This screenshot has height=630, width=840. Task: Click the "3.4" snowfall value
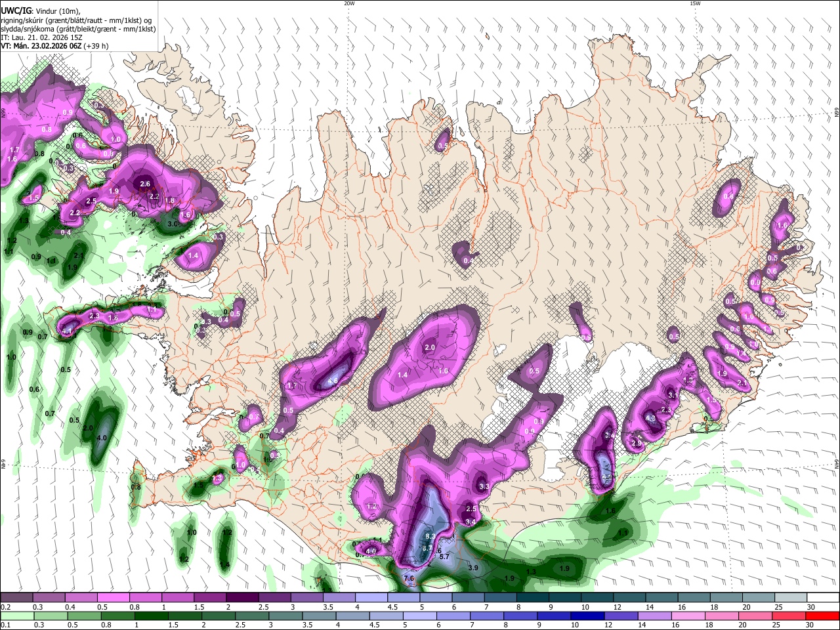point(471,522)
